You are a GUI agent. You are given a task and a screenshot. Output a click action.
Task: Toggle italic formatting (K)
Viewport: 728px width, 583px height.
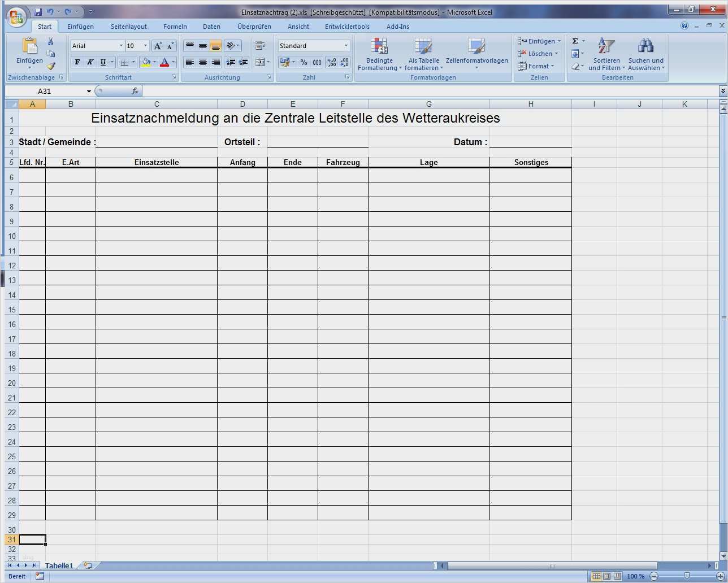pos(90,62)
